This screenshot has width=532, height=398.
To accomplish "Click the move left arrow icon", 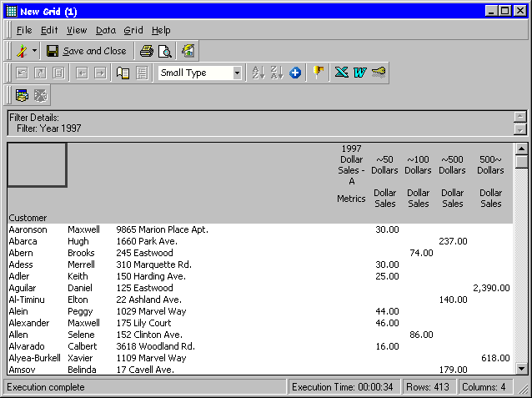I will click(82, 73).
